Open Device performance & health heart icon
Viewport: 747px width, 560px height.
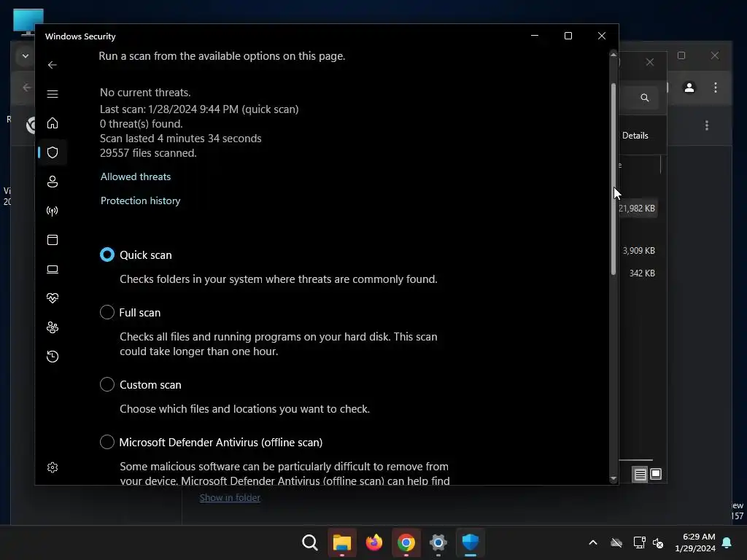coord(53,298)
